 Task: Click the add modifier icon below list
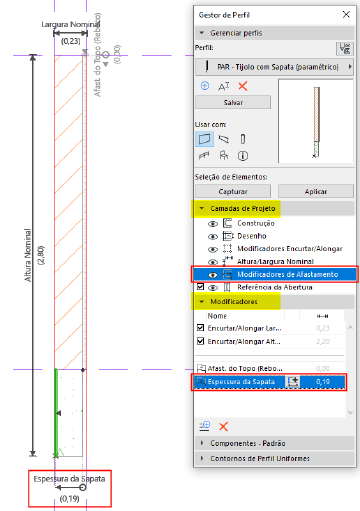(205, 426)
